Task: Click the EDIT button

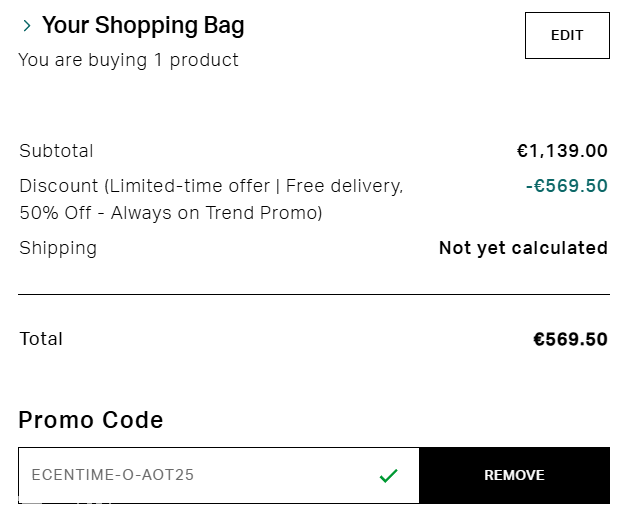Action: click(x=567, y=36)
